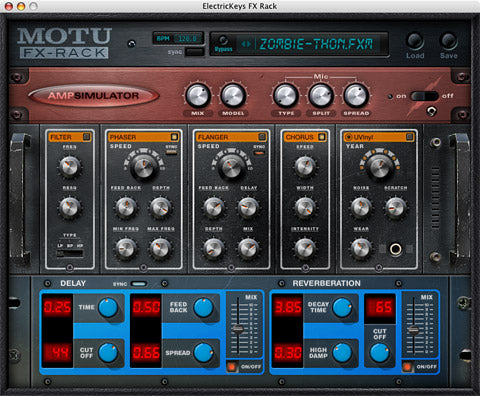Toggle the PHASER module enable box
This screenshot has width=480, height=396.
point(174,137)
